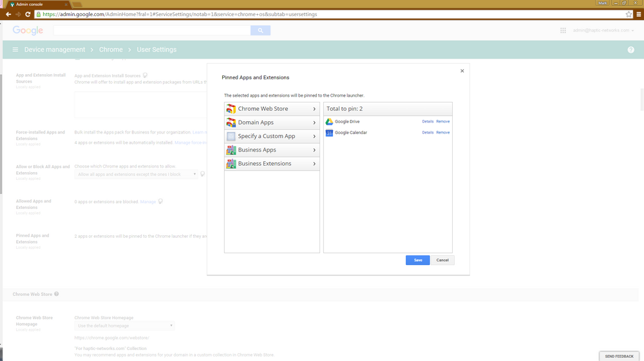Click the Google Drive icon
This screenshot has height=361, width=644.
(x=329, y=122)
